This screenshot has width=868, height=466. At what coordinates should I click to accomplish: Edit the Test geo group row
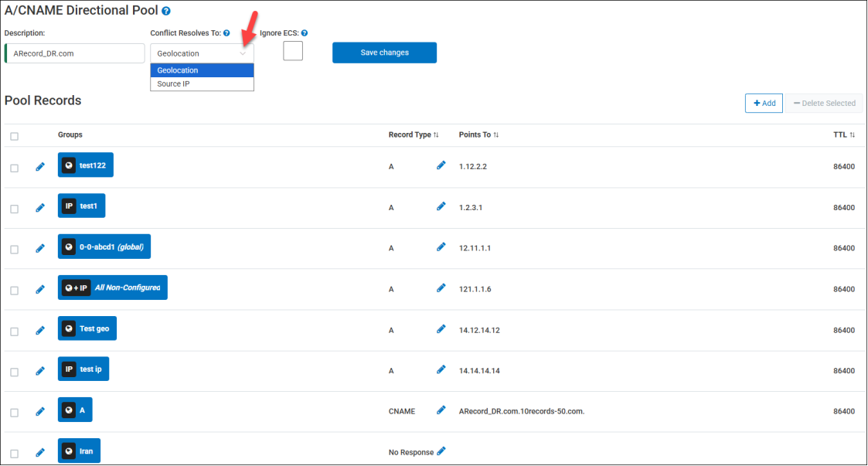[40, 331]
